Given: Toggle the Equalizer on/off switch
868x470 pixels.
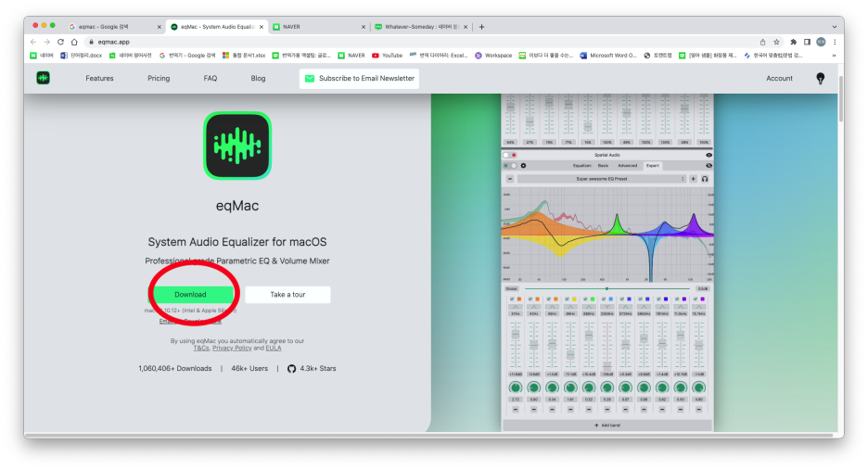Looking at the screenshot, I should point(509,166).
